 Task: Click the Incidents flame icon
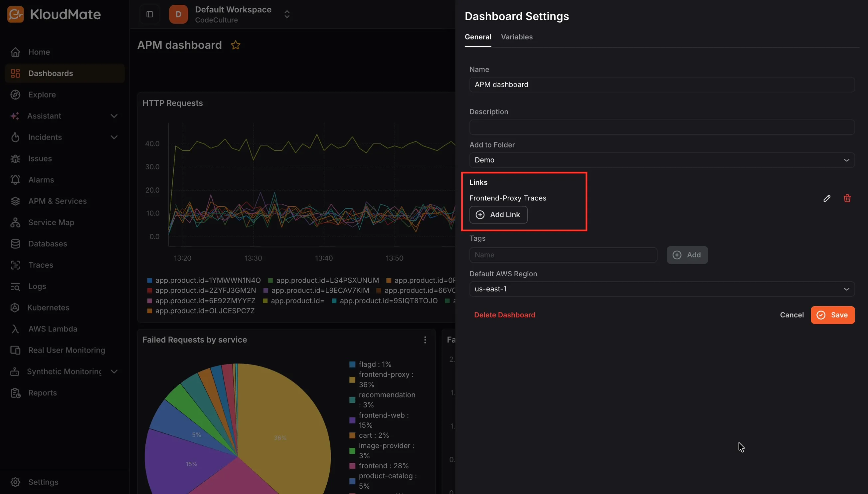pos(15,137)
